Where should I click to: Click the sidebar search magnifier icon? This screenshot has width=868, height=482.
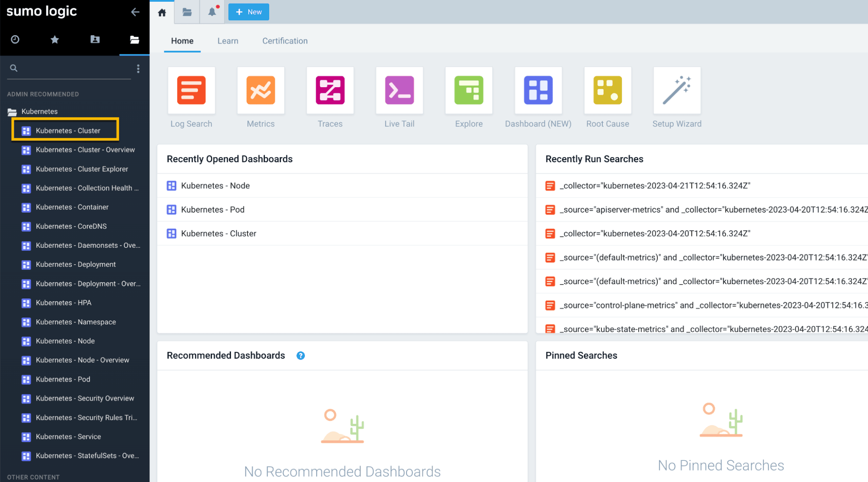(14, 68)
